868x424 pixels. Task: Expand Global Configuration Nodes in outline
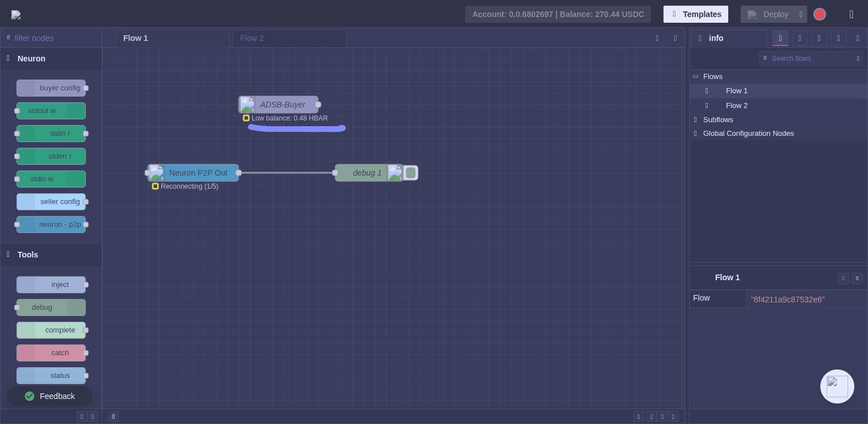695,134
